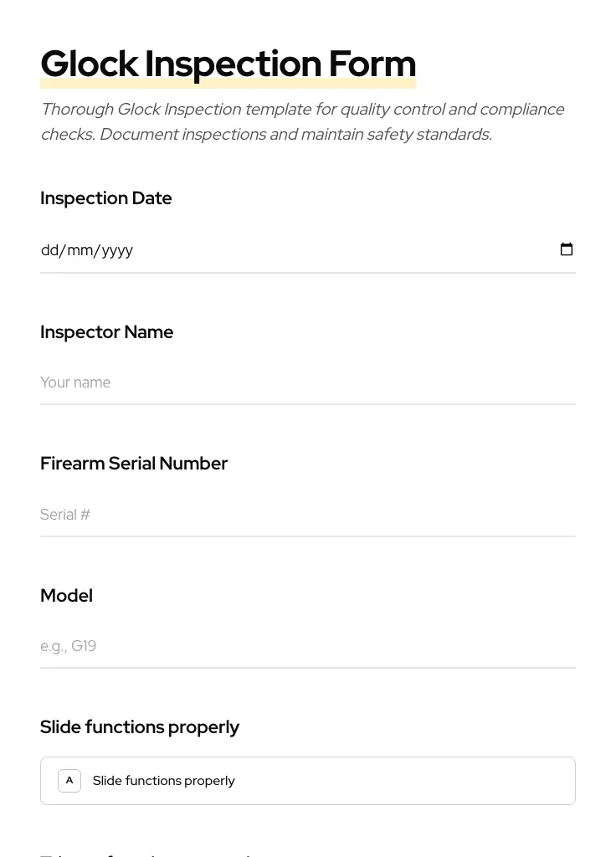Click the day 'dd' date segment

tap(49, 250)
